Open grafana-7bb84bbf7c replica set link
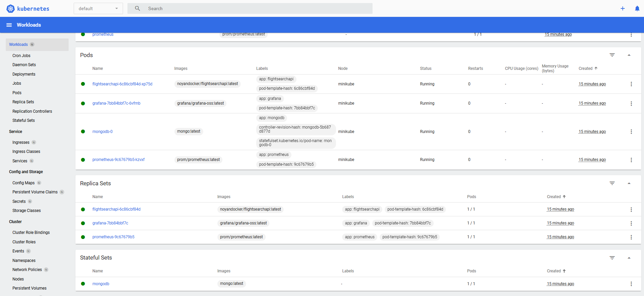 (110, 223)
